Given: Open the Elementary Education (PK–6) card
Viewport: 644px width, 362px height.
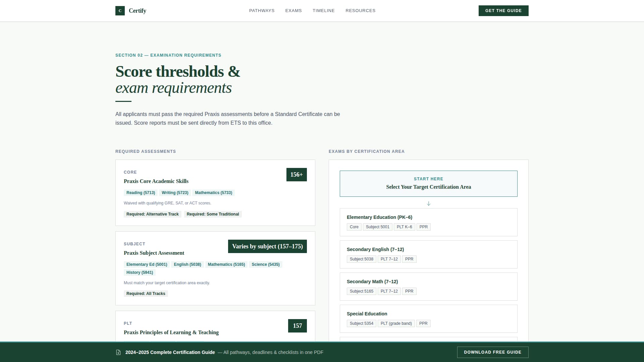Looking at the screenshot, I should (429, 222).
